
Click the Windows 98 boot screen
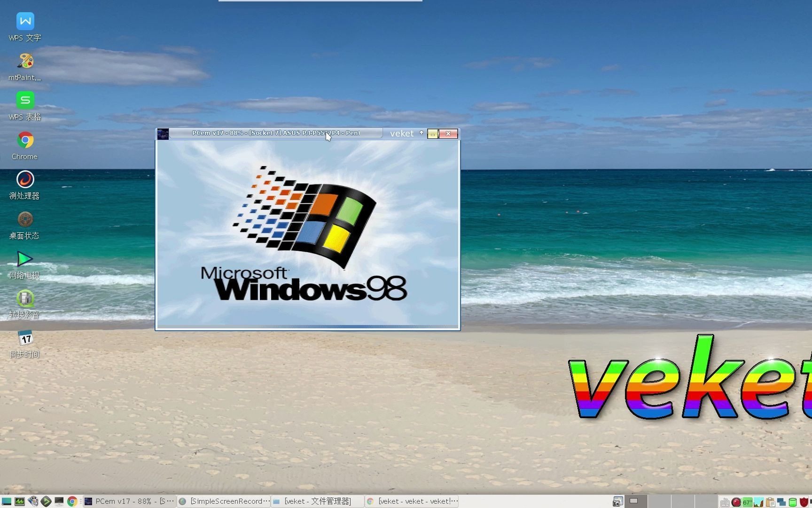coord(308,233)
